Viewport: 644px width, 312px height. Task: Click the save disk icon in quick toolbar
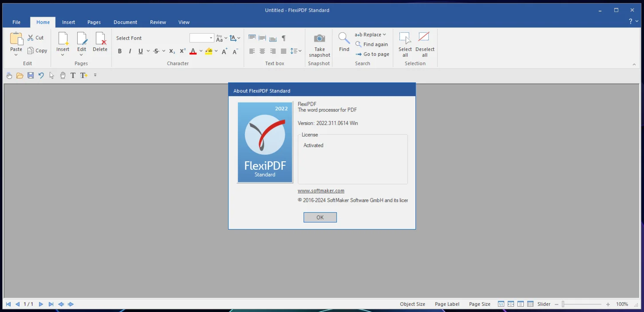[x=31, y=75]
